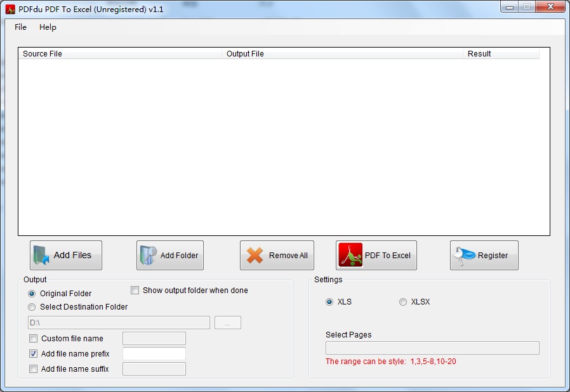The width and height of the screenshot is (570, 392).
Task: Click the red page range hint text
Action: coord(391,362)
